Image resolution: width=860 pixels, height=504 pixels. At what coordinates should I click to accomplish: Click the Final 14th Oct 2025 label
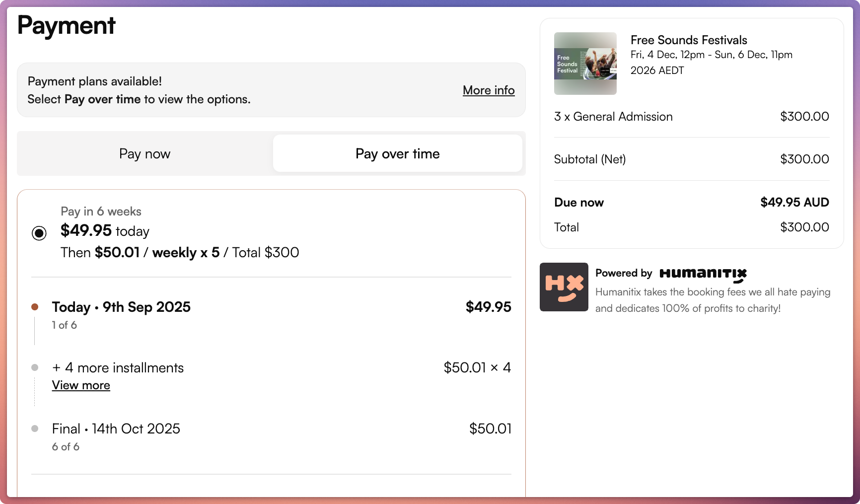point(116,429)
